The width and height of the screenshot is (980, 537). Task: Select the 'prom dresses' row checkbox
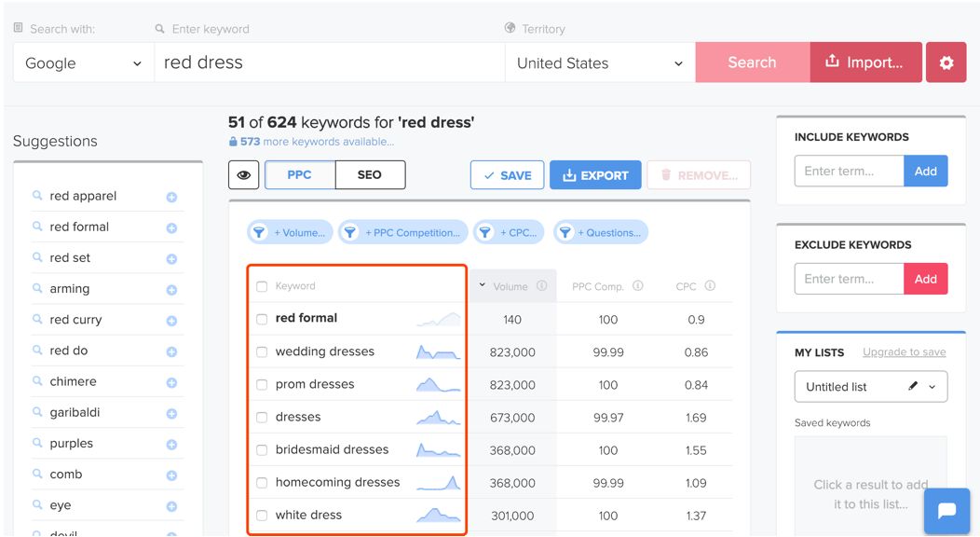click(x=262, y=384)
